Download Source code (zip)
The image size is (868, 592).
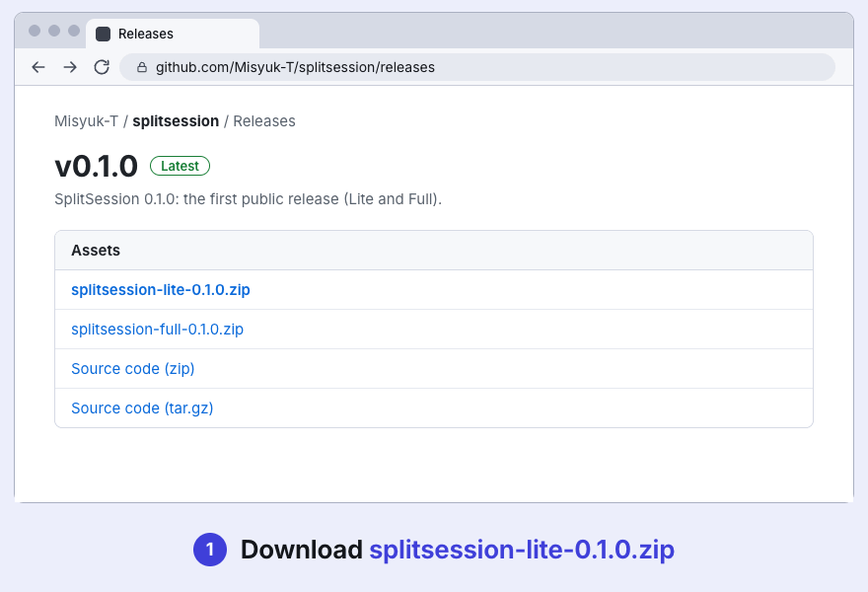click(x=133, y=369)
